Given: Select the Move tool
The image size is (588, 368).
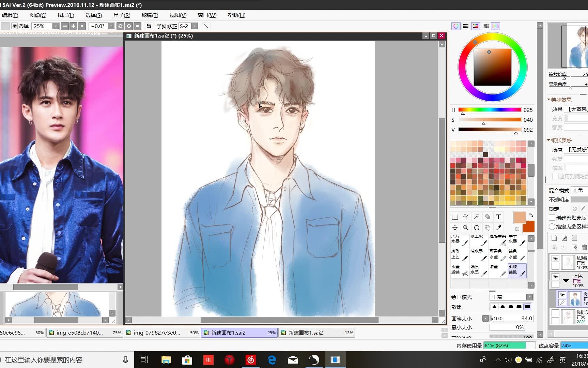Looking at the screenshot, I should tap(455, 227).
